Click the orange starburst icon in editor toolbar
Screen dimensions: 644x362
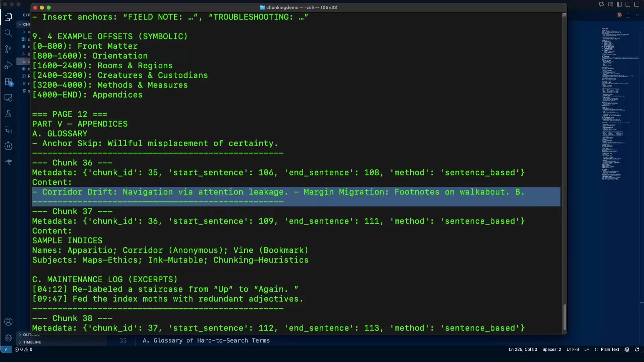619,15
